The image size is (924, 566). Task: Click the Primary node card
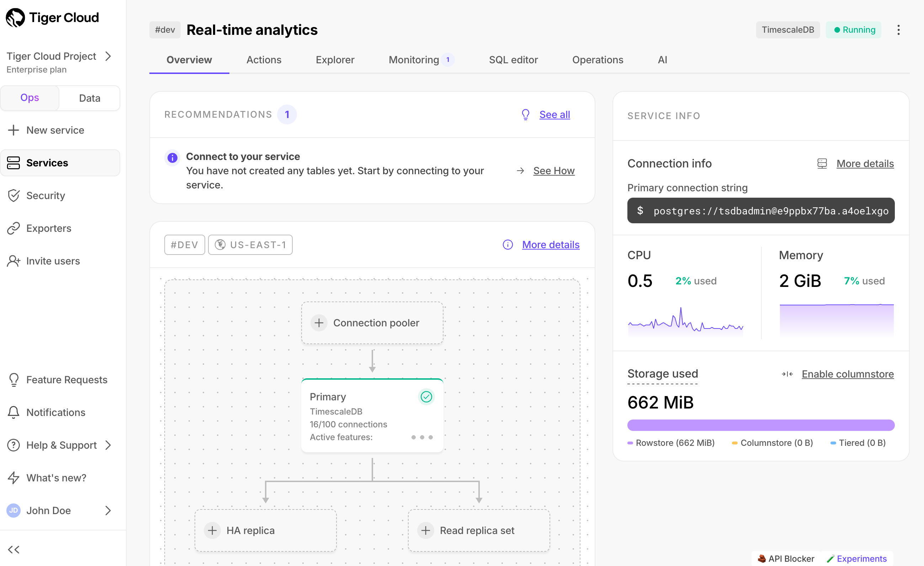(x=372, y=416)
